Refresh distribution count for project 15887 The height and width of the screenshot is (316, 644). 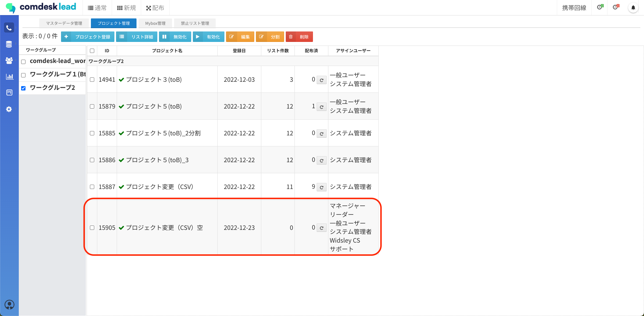tap(321, 187)
